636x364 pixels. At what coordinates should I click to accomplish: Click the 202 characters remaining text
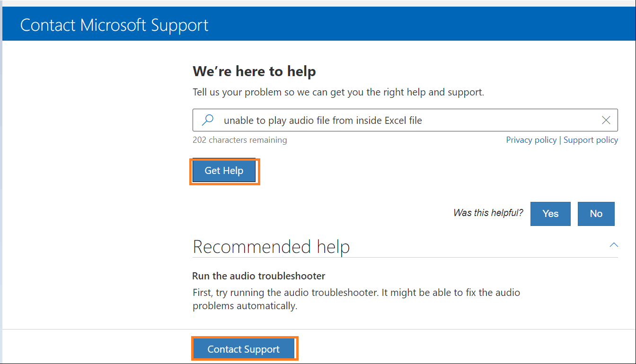(239, 140)
